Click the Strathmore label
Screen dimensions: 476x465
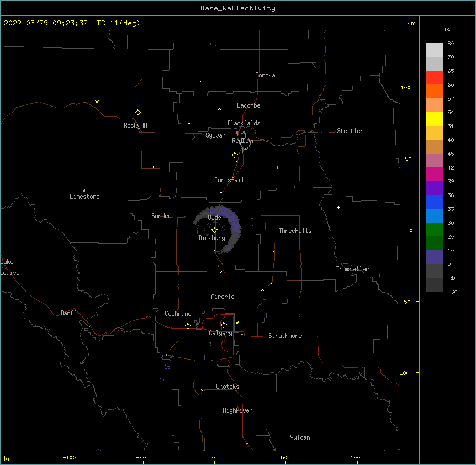(x=285, y=336)
